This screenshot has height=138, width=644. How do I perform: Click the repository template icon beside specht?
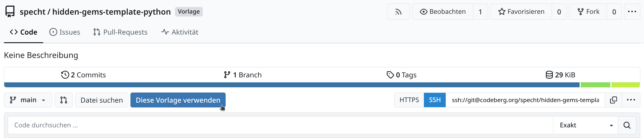10,12
